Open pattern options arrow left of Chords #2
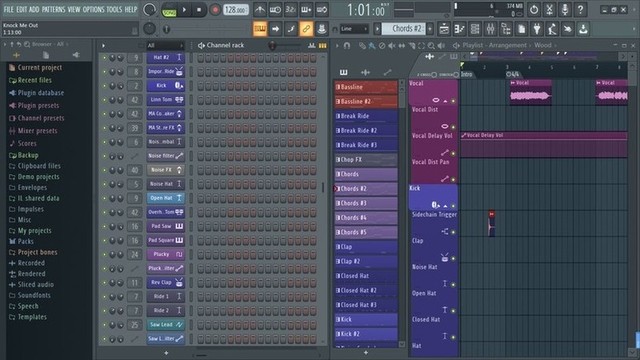640x360 pixels. click(x=377, y=29)
